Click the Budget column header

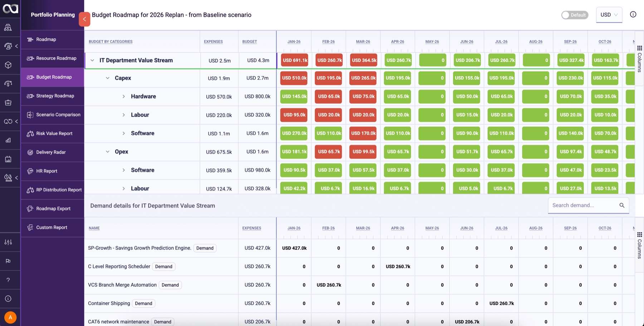coord(249,42)
